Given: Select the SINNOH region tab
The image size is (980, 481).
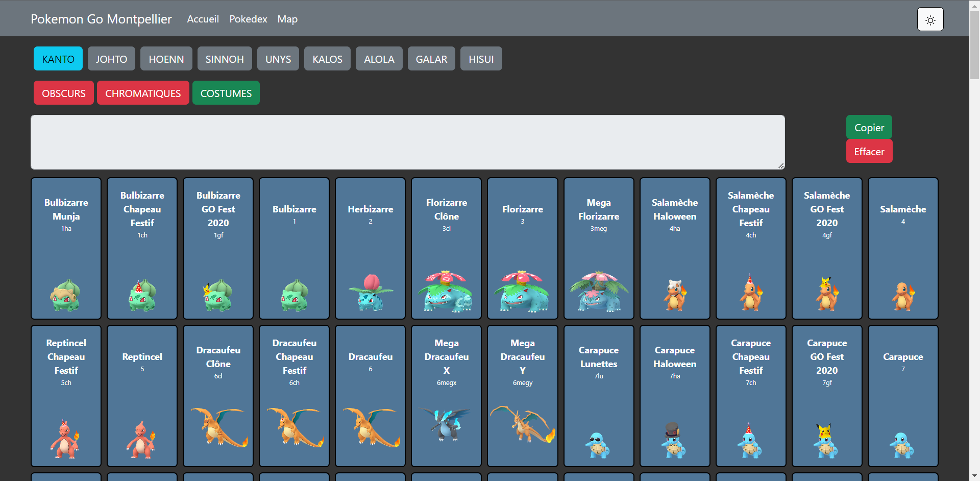Looking at the screenshot, I should [225, 59].
